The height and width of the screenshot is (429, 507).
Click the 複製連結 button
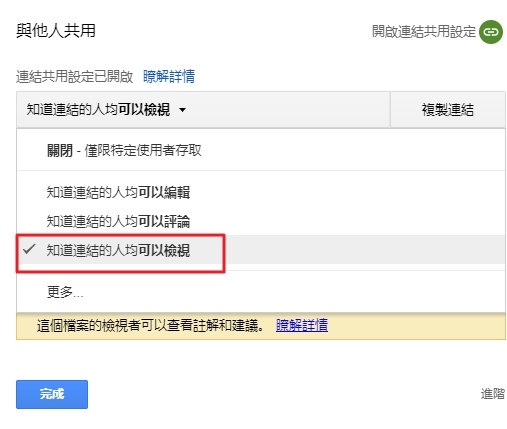[448, 110]
